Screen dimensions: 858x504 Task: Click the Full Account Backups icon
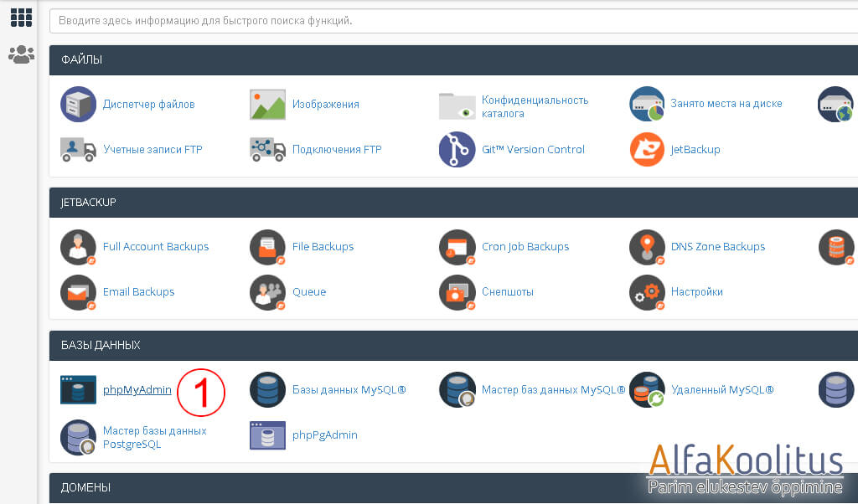78,247
